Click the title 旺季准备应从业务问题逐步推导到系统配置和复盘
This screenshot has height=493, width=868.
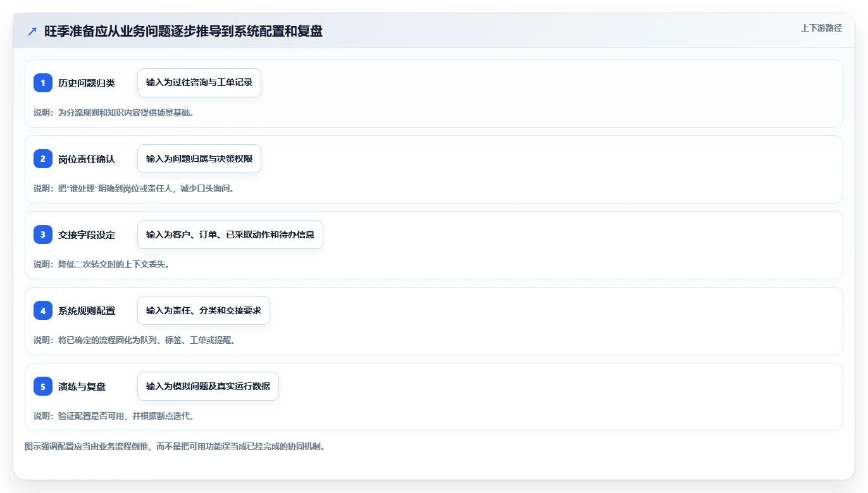pos(183,32)
